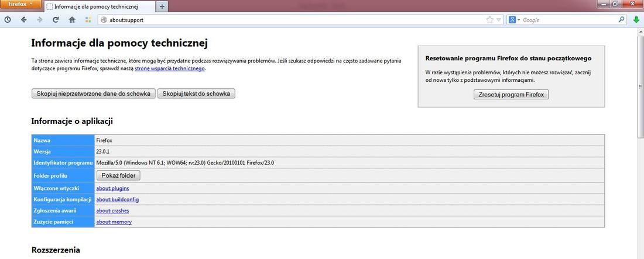
Task: Open the about:buildconfig link
Action: tap(118, 199)
